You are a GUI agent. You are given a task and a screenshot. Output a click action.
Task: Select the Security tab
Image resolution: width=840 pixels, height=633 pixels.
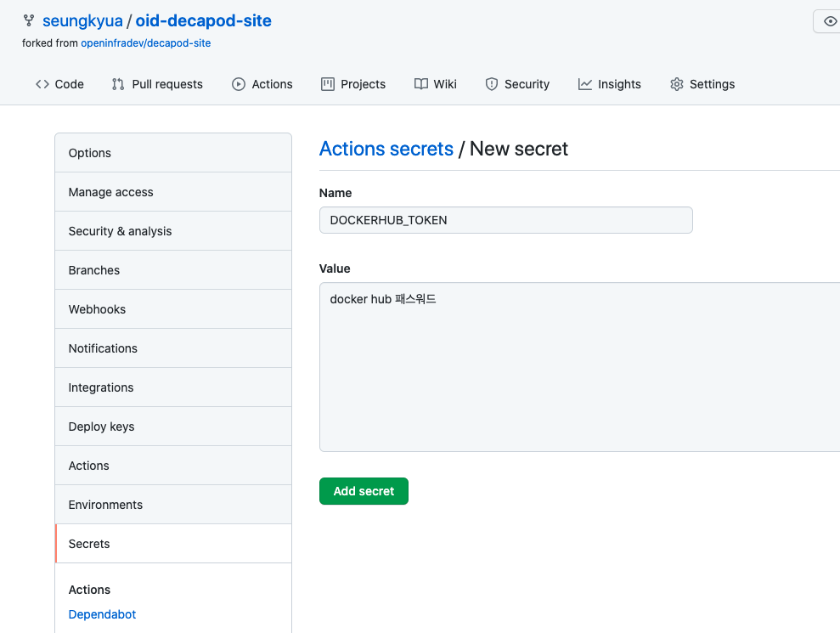click(517, 84)
